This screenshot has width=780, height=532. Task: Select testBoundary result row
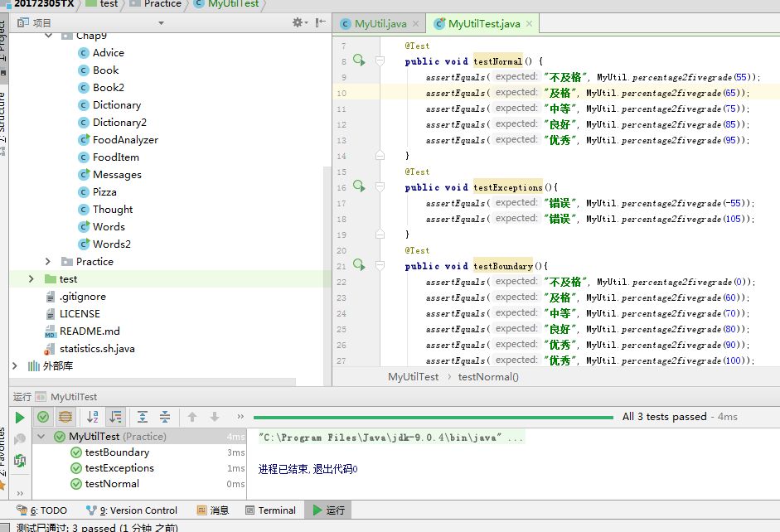pyautogui.click(x=139, y=452)
